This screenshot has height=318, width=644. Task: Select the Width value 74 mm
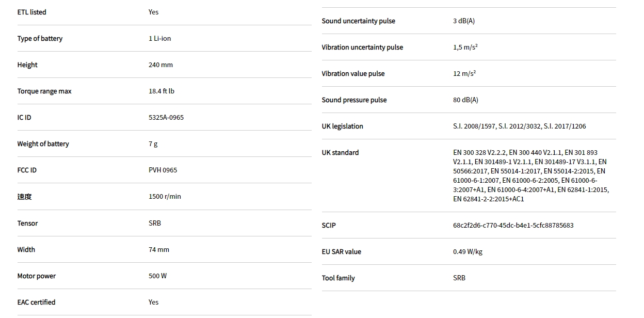coord(159,249)
